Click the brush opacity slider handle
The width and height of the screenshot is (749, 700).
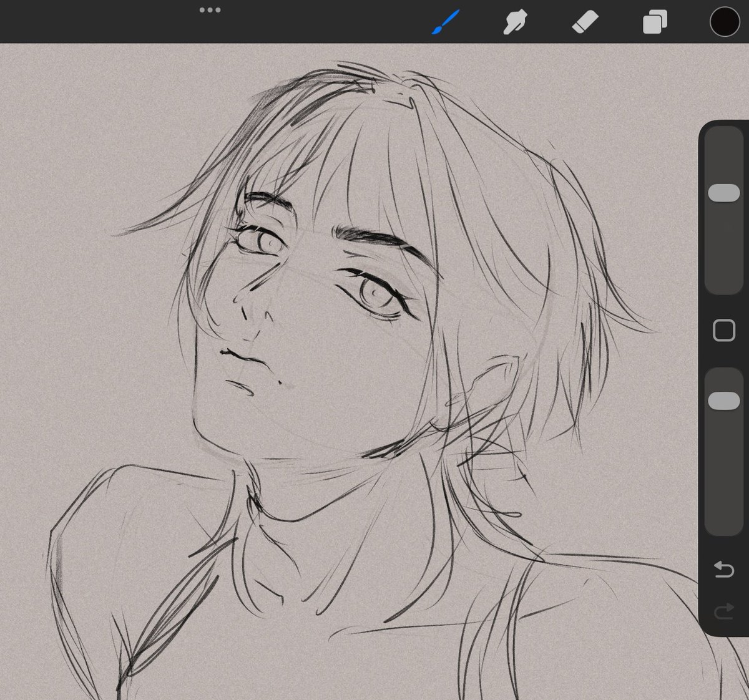[724, 401]
